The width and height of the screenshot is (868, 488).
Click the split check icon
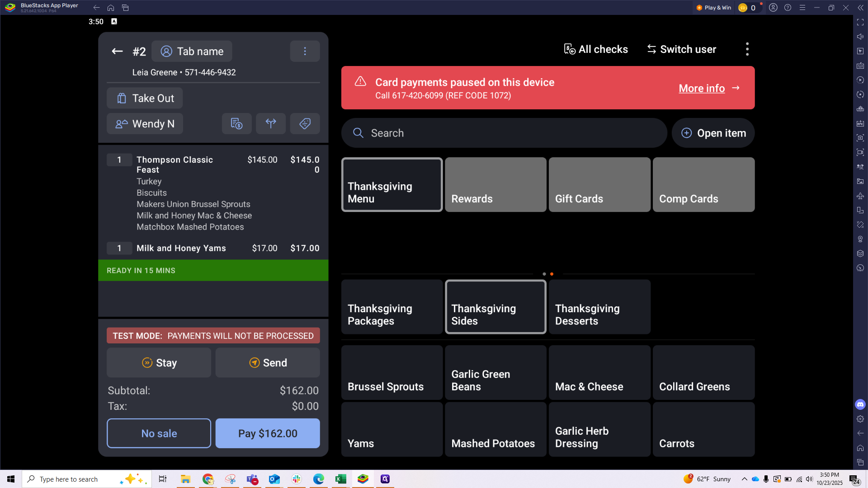coord(271,123)
